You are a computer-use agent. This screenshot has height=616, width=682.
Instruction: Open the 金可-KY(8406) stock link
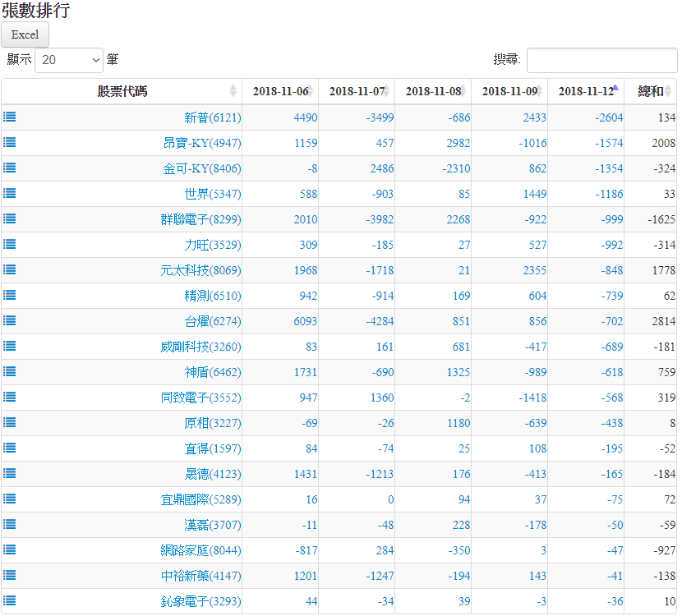coord(201,168)
